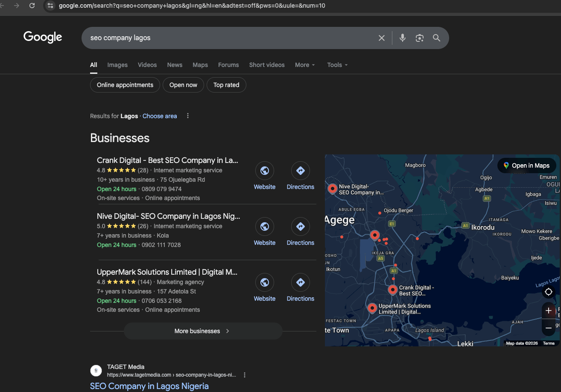Get directions to Crank Digital icon
The image size is (561, 392).
pos(301,171)
